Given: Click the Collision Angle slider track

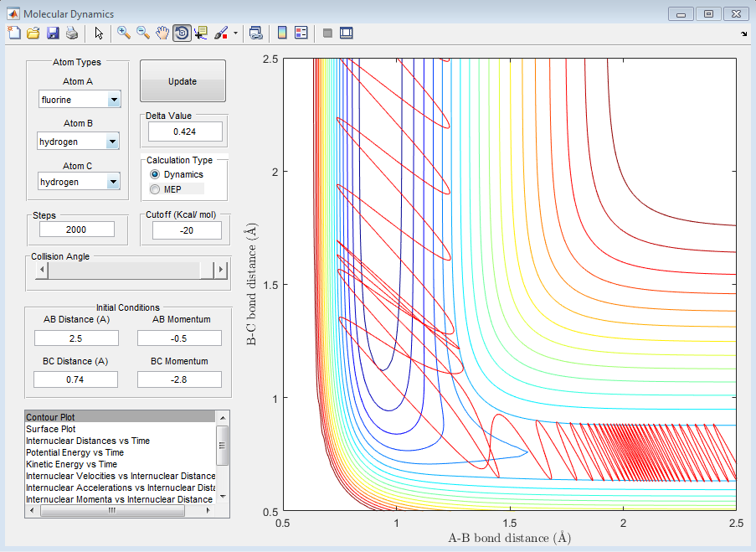Looking at the screenshot, I should (126, 271).
